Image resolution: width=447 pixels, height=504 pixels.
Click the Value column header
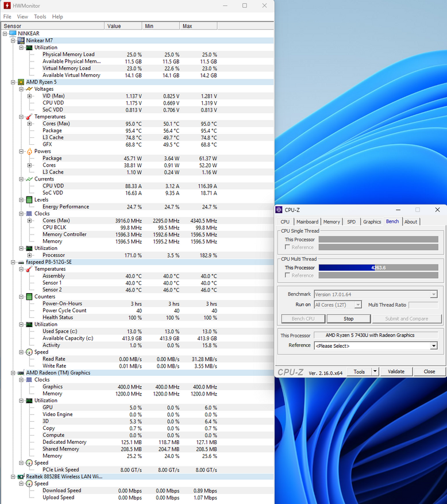point(123,26)
